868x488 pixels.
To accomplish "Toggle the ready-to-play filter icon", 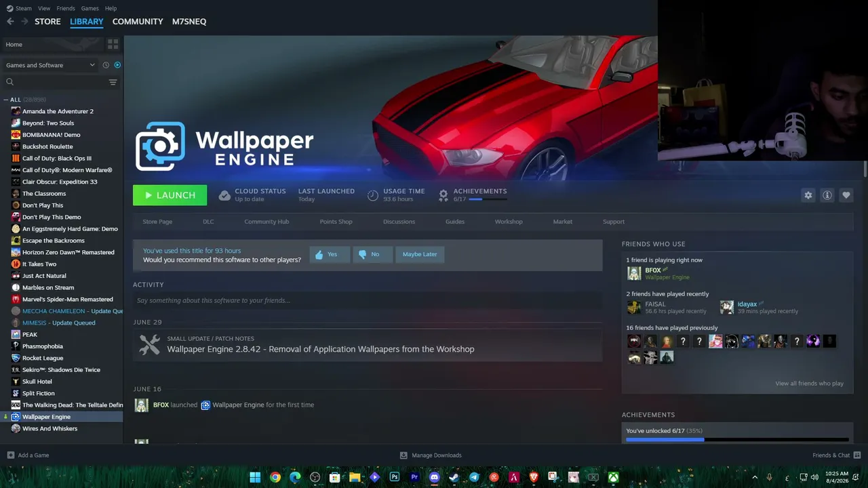I will point(117,65).
